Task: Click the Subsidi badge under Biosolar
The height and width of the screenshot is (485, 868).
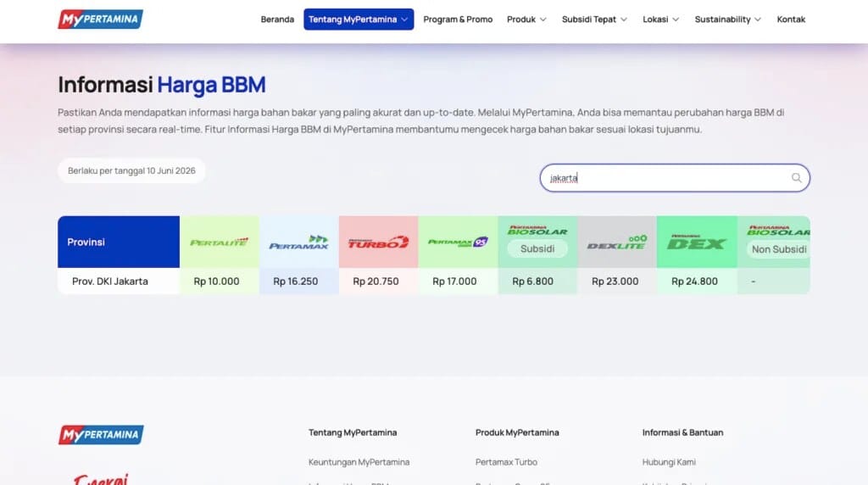Action: pyautogui.click(x=537, y=248)
